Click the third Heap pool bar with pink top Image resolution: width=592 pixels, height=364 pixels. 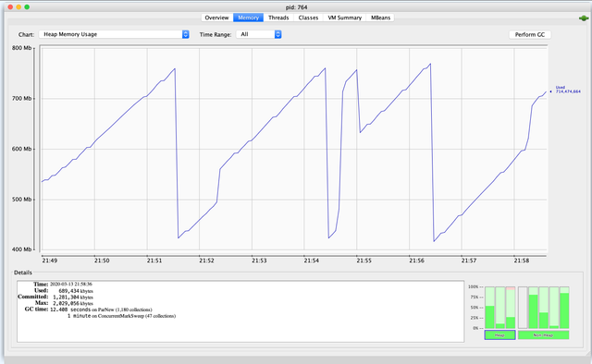[511, 308]
